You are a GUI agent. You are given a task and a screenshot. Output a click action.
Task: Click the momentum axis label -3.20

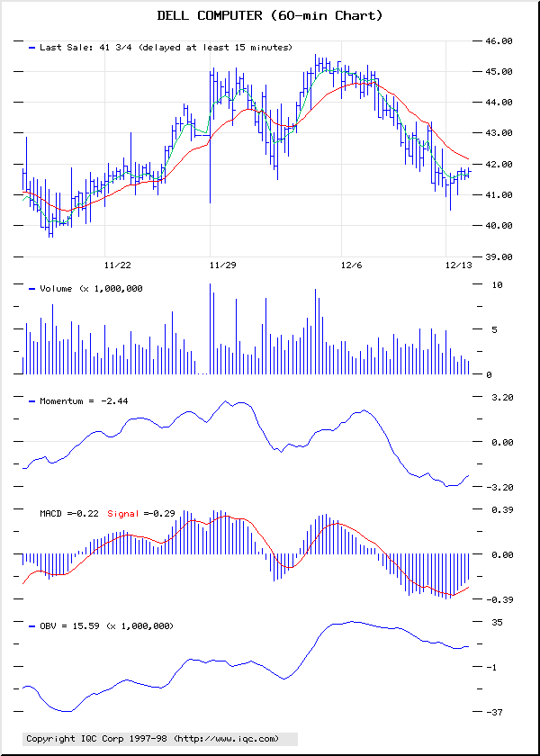point(499,488)
